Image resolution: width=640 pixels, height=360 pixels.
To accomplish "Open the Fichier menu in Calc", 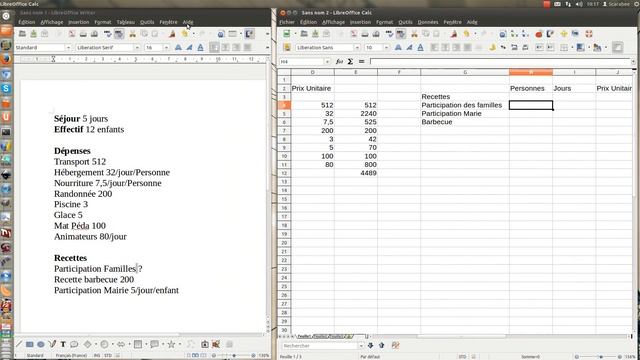I will 287,22.
